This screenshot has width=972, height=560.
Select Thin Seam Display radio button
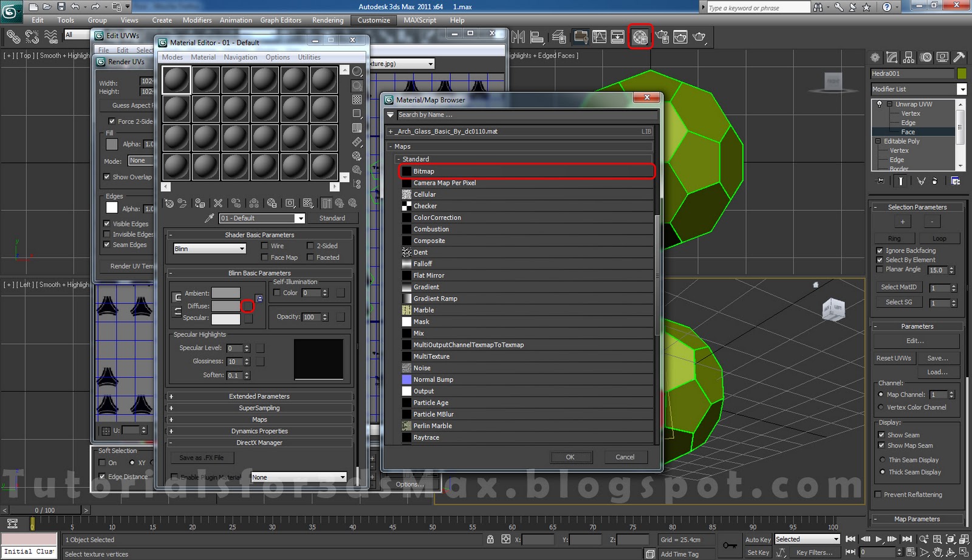(x=882, y=460)
